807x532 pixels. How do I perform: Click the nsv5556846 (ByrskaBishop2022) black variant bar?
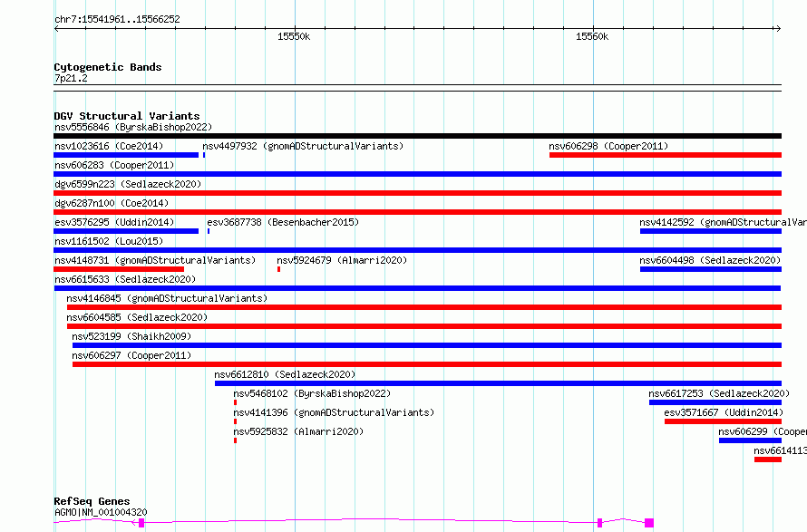417,136
